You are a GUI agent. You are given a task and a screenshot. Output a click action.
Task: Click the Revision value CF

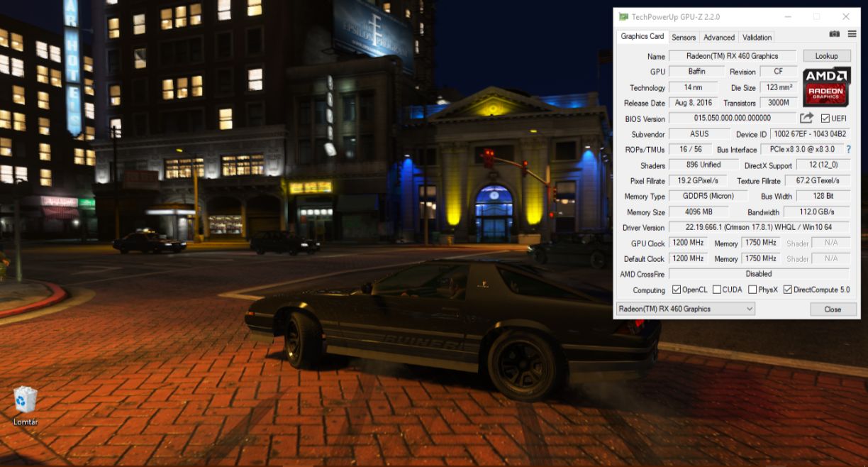[779, 72]
